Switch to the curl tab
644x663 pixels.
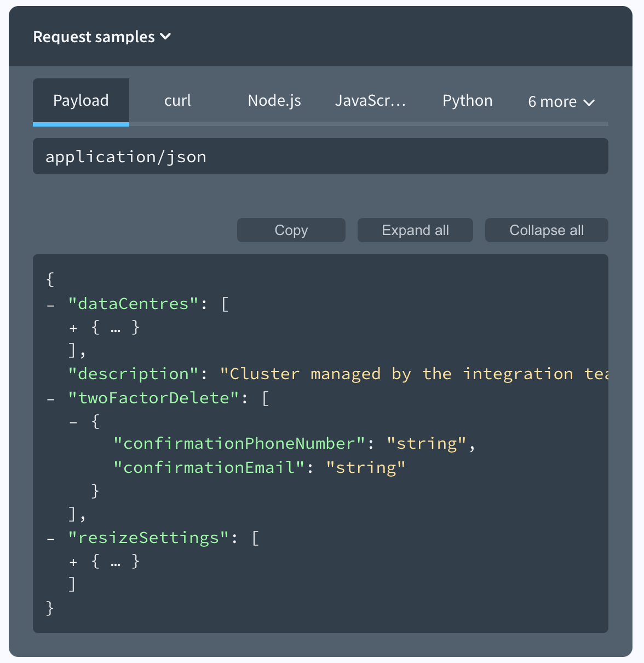(x=177, y=100)
